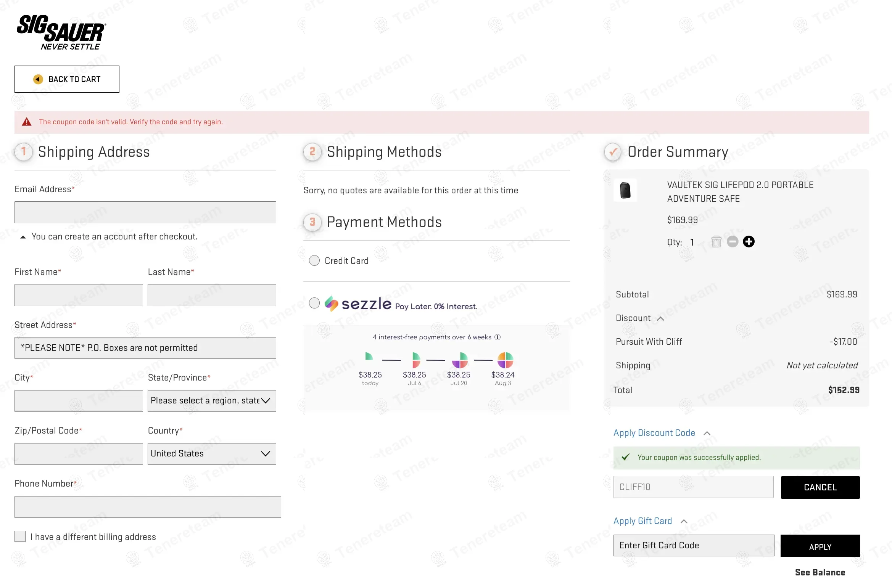The width and height of the screenshot is (892, 588).
Task: Select the Credit Card payment option
Action: [x=314, y=261]
